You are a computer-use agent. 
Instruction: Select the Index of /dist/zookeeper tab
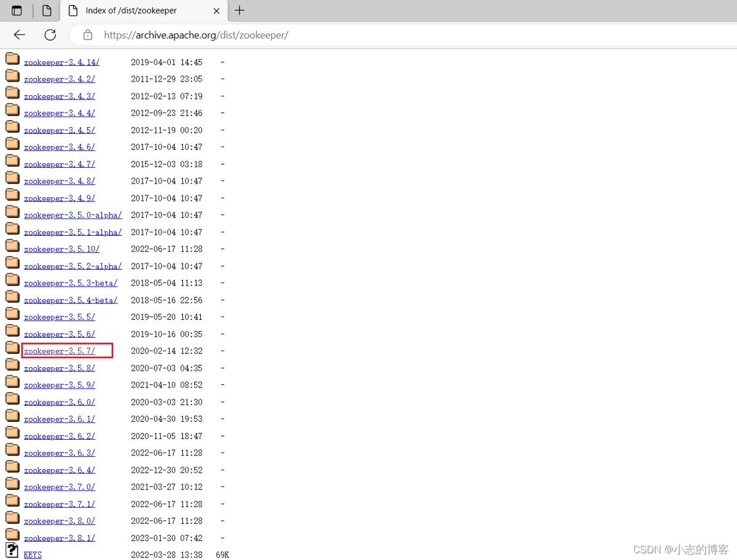click(131, 10)
